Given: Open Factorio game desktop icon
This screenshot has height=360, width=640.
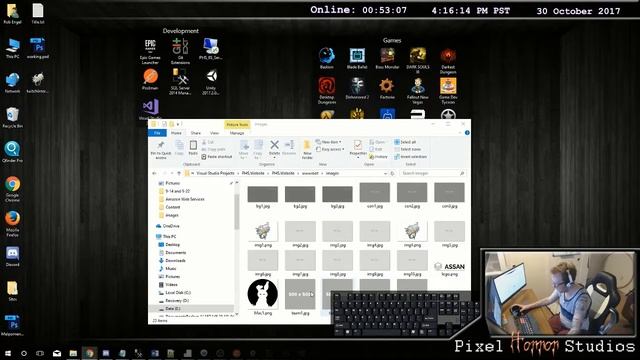Looking at the screenshot, I should (x=387, y=89).
